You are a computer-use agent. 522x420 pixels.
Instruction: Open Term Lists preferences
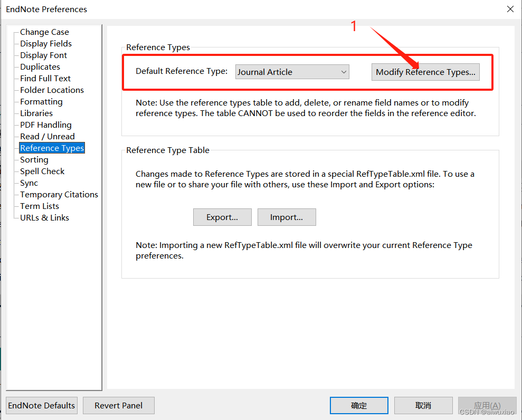[39, 206]
